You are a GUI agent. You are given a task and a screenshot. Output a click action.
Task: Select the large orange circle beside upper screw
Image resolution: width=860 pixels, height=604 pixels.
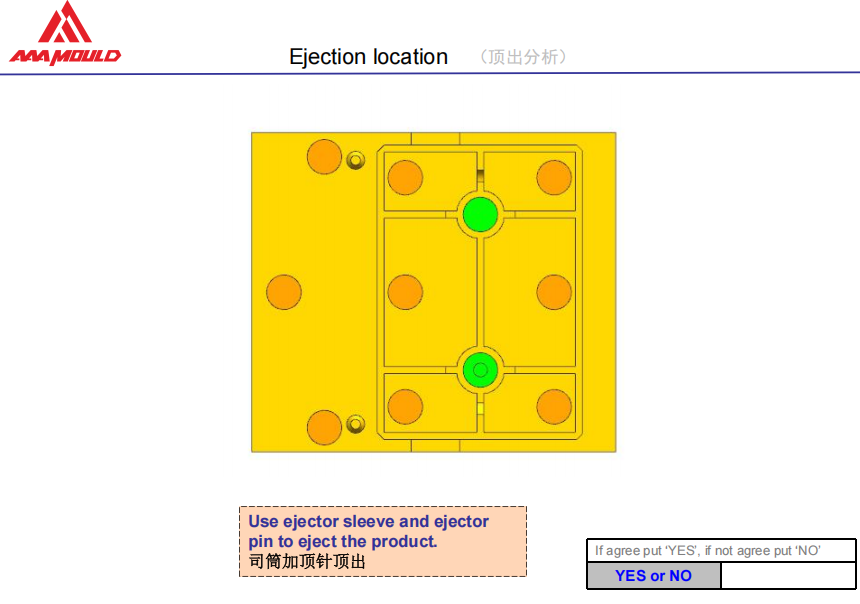click(x=324, y=157)
